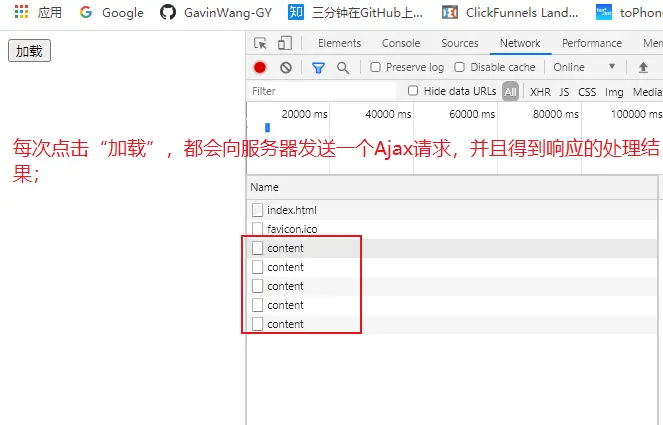Clear the network log
Image resolution: width=663 pixels, height=425 pixels.
[286, 67]
